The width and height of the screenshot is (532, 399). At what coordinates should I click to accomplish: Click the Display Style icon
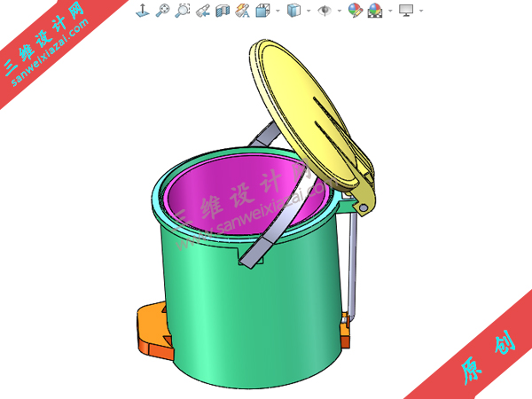point(293,11)
